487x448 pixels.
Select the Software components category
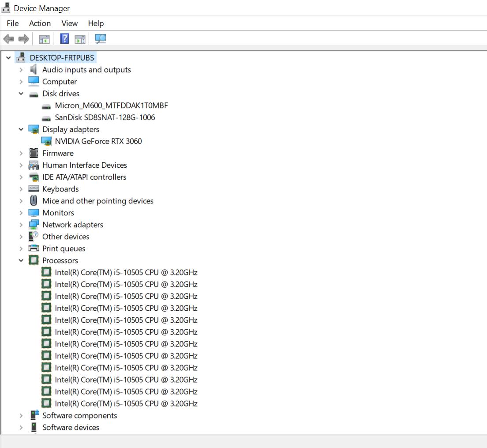(x=79, y=415)
